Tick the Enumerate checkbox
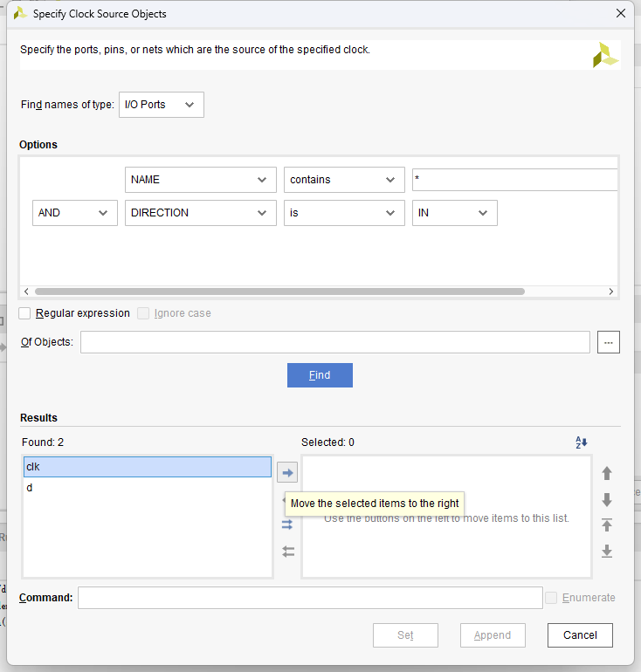The height and width of the screenshot is (672, 641). point(551,598)
